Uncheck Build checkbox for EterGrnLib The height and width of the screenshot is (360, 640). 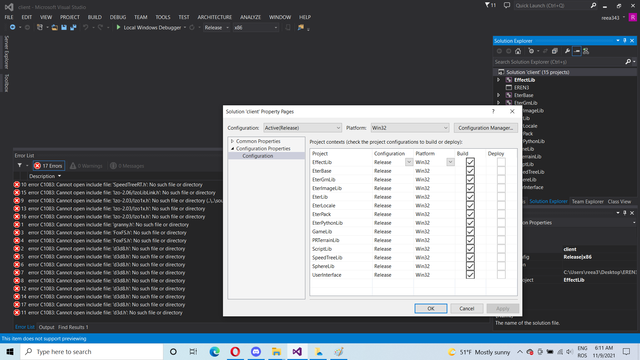coord(470,180)
